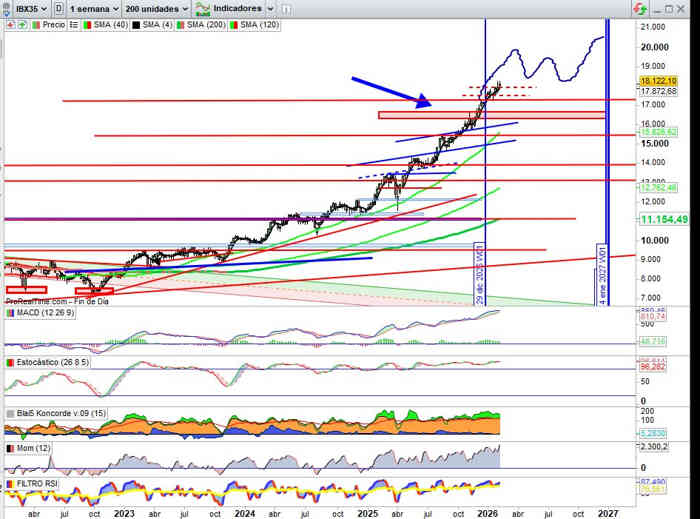This screenshot has width=700, height=519.
Task: Open the Indicadores chart icon
Action: pyautogui.click(x=204, y=8)
